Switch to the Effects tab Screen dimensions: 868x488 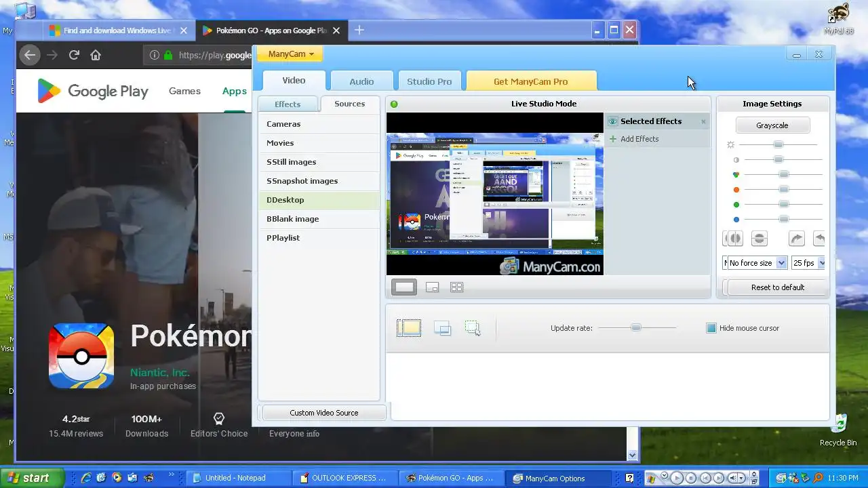pos(288,104)
